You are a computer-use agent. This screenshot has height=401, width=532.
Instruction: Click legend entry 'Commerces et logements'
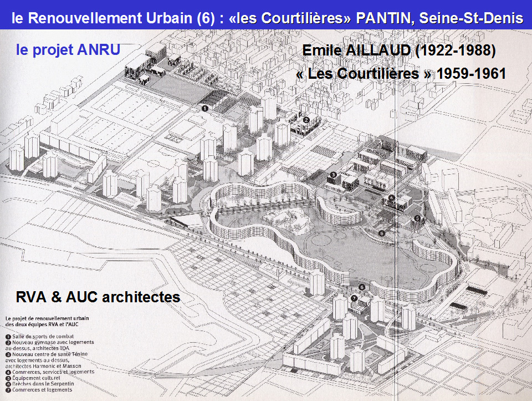click(42, 390)
